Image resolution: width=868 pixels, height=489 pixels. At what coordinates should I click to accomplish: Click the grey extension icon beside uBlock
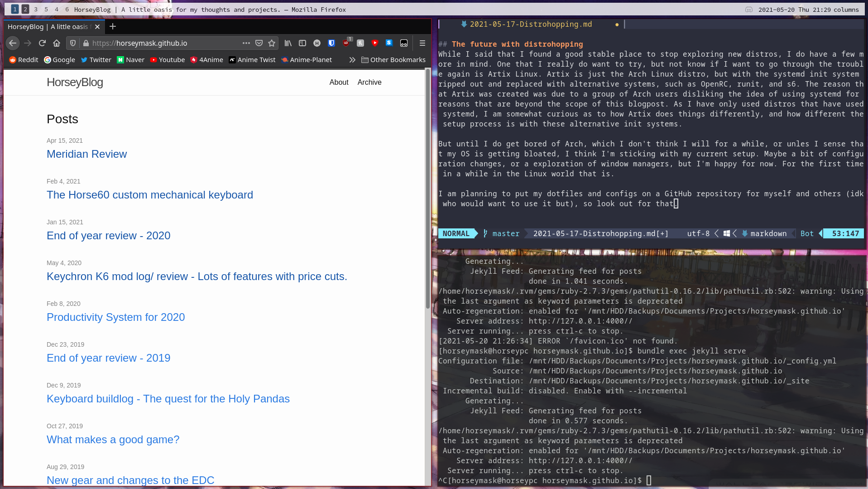360,43
